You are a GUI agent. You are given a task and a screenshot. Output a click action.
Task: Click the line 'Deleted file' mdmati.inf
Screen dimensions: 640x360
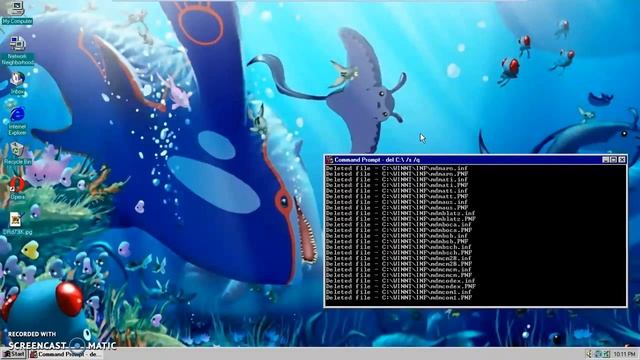coord(397,179)
